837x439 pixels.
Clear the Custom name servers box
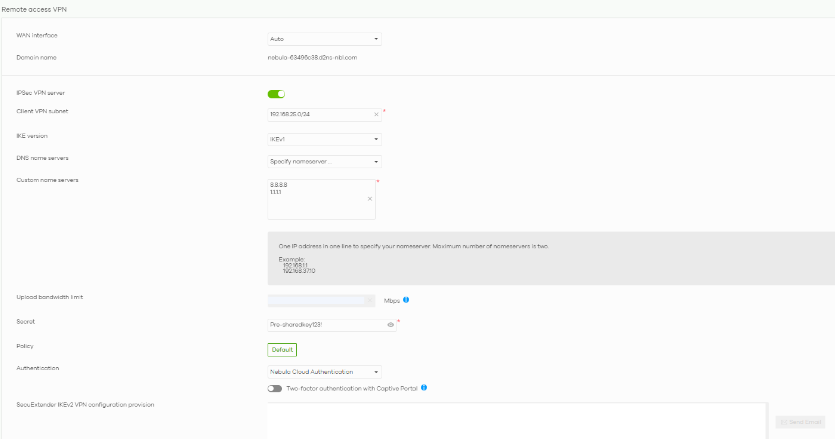tap(370, 199)
